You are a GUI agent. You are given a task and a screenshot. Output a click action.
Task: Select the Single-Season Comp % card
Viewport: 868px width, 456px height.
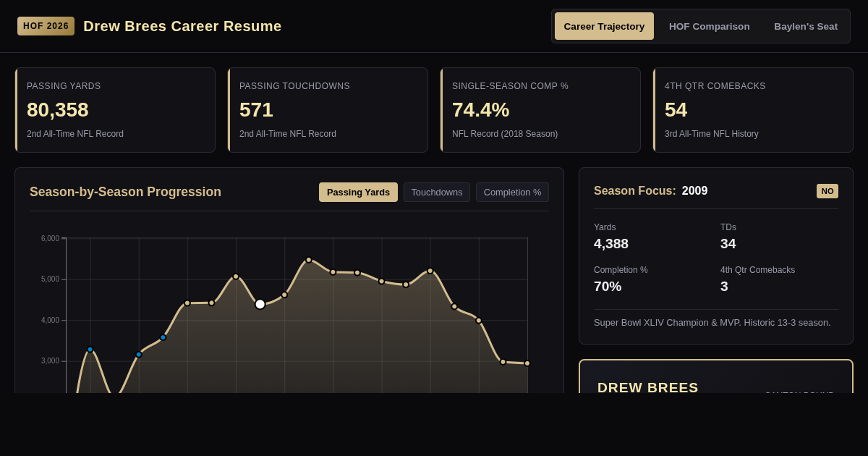coord(540,110)
